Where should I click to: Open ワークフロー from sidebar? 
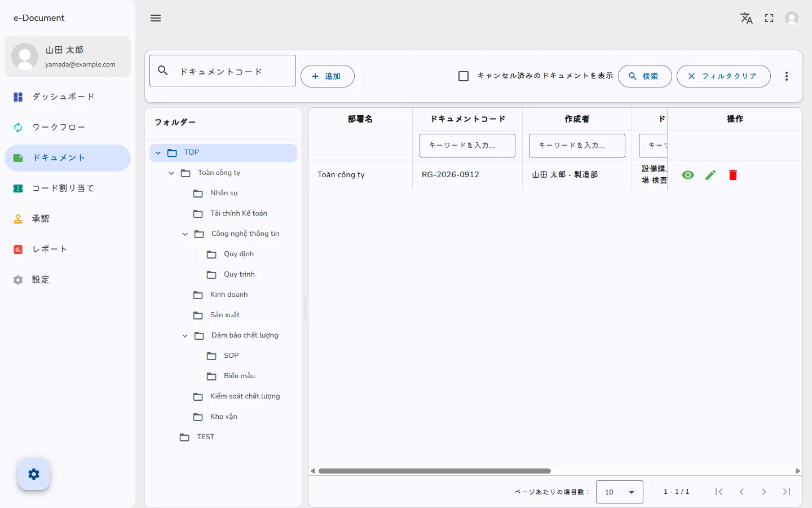pos(68,128)
